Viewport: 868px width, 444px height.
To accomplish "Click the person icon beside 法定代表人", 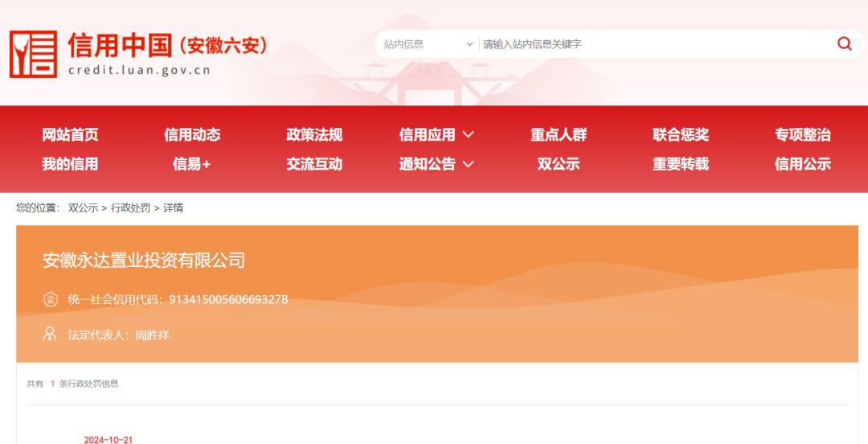I will 50,334.
